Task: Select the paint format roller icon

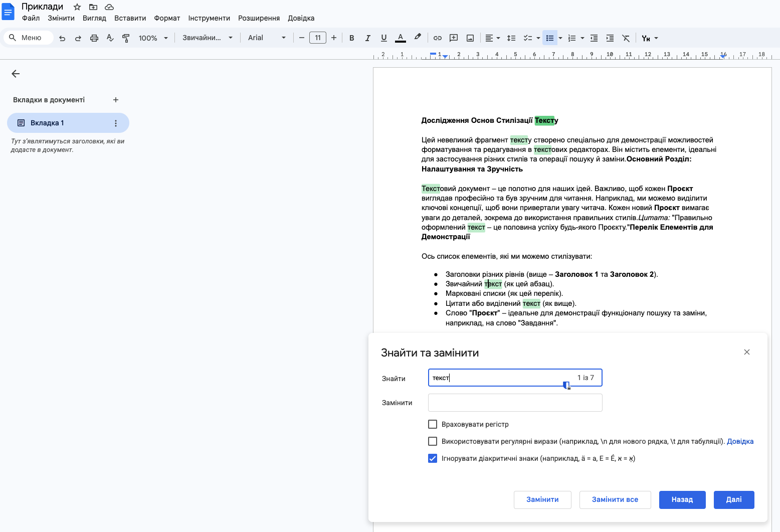Action: [126, 38]
